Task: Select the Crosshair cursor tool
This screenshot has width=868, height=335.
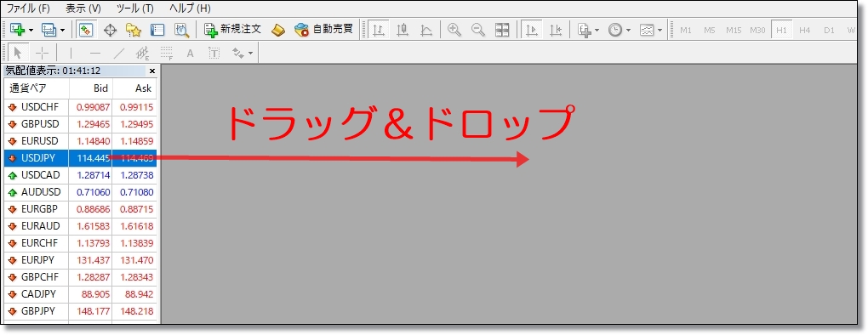Action: pos(42,53)
